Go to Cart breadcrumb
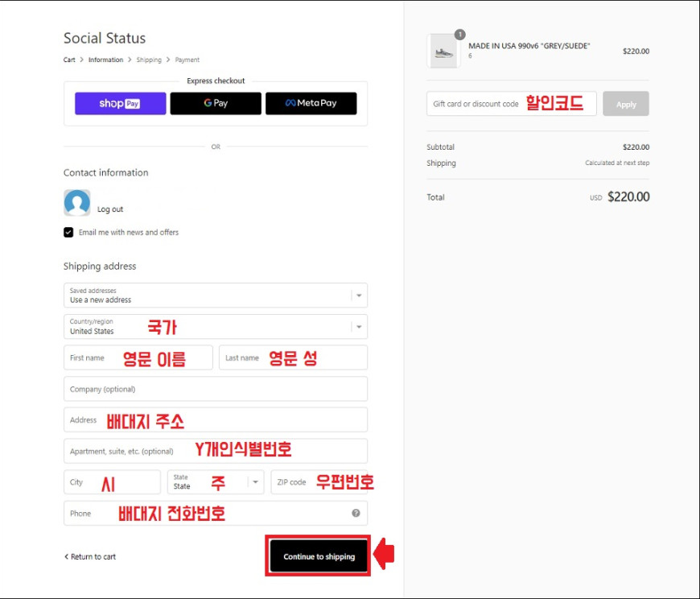Viewport: 700px width, 599px height. 69,60
